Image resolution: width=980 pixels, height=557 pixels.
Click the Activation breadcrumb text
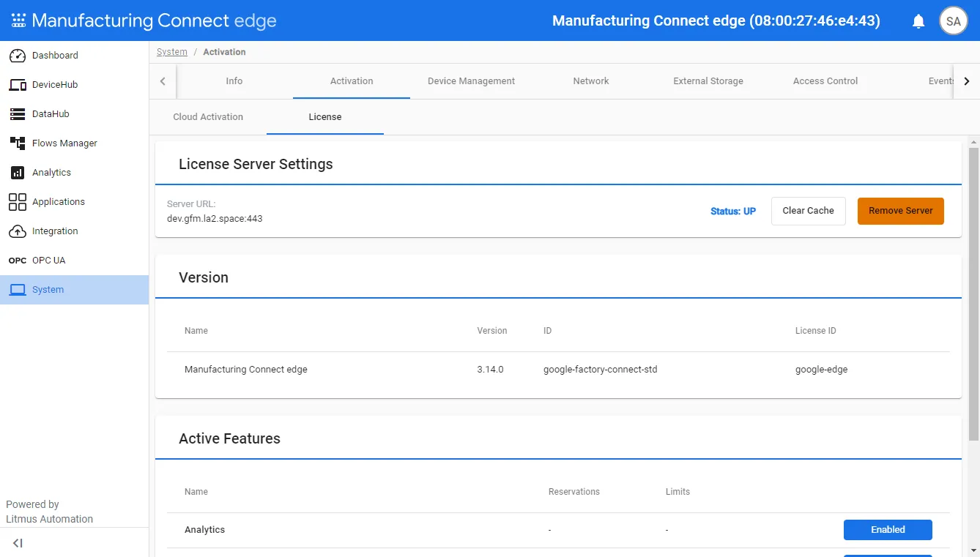point(224,52)
